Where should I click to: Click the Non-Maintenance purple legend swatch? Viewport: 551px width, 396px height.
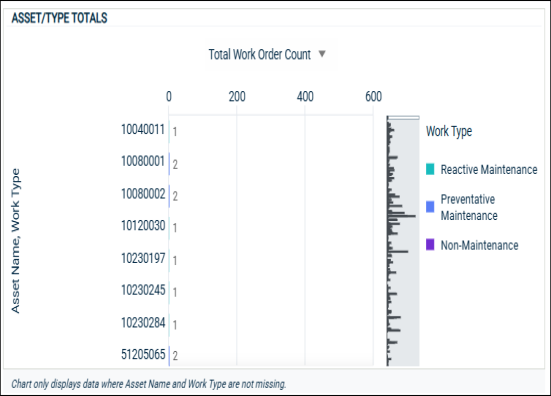coord(430,245)
